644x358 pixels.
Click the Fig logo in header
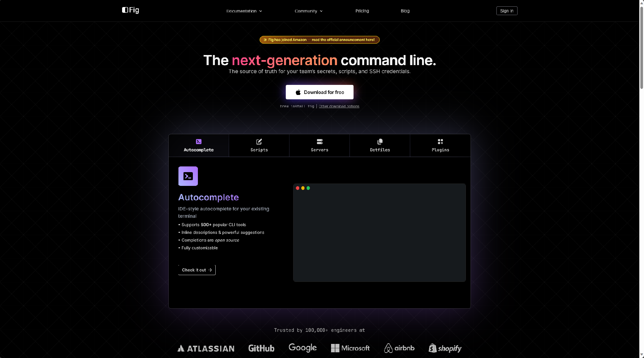point(130,10)
